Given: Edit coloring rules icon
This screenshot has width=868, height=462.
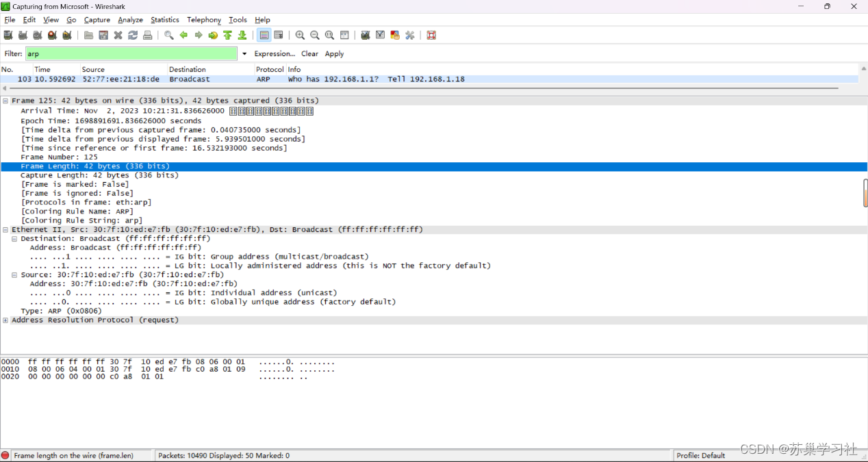Looking at the screenshot, I should (x=395, y=35).
